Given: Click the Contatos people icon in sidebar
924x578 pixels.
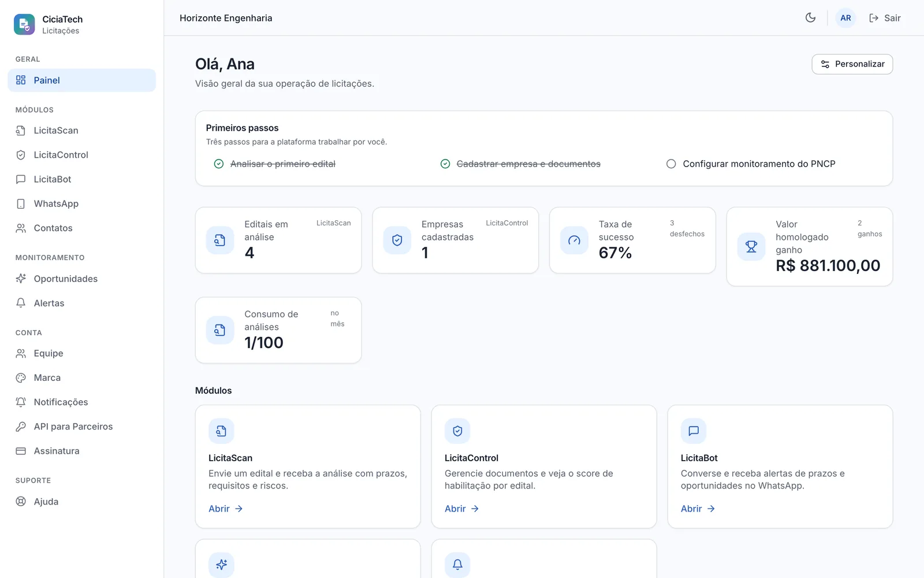Looking at the screenshot, I should click(x=21, y=228).
